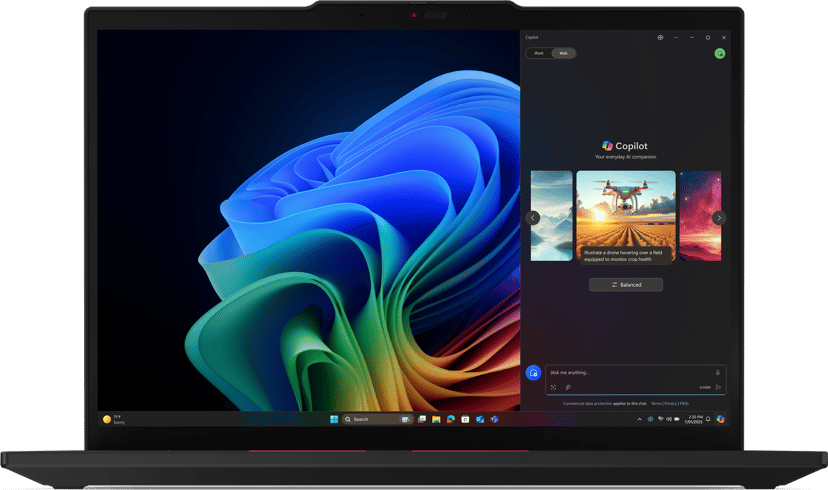Open Task View from the taskbar
Viewport: 828px width, 490px height.
pyautogui.click(x=422, y=419)
